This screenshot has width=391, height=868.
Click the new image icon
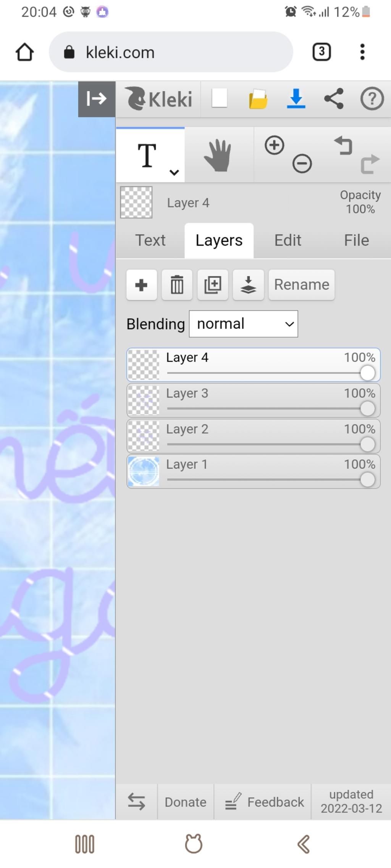220,98
